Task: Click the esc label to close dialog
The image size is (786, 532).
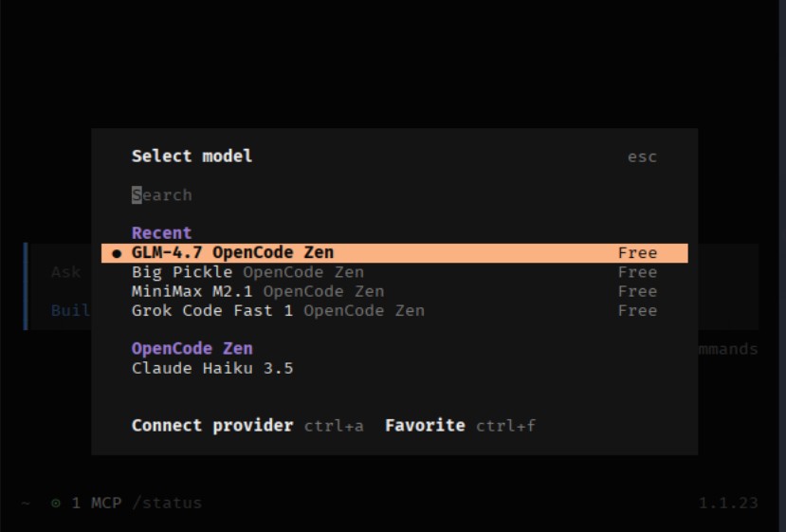Action: pos(642,156)
